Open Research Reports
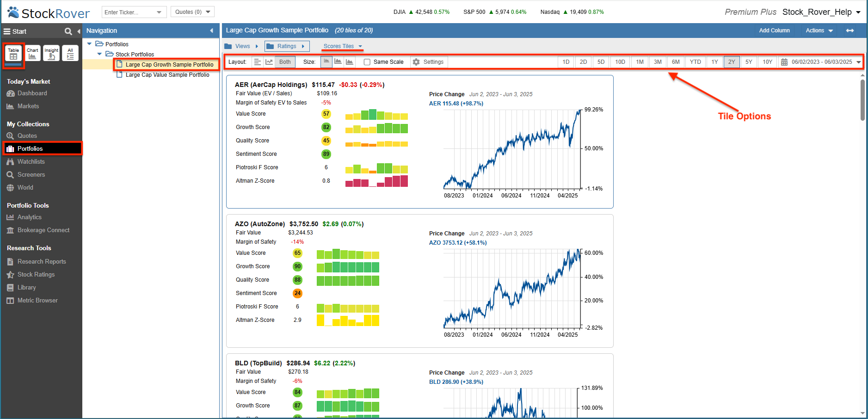The width and height of the screenshot is (868, 419). [x=42, y=262]
